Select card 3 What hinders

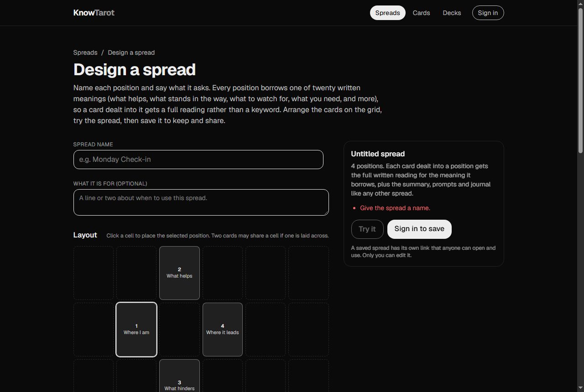click(x=179, y=376)
